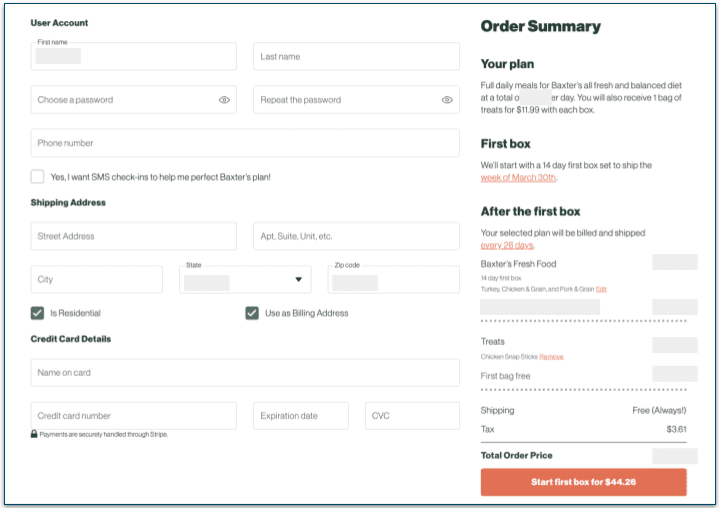Click the Treats line item
The image size is (719, 508).
tap(492, 342)
